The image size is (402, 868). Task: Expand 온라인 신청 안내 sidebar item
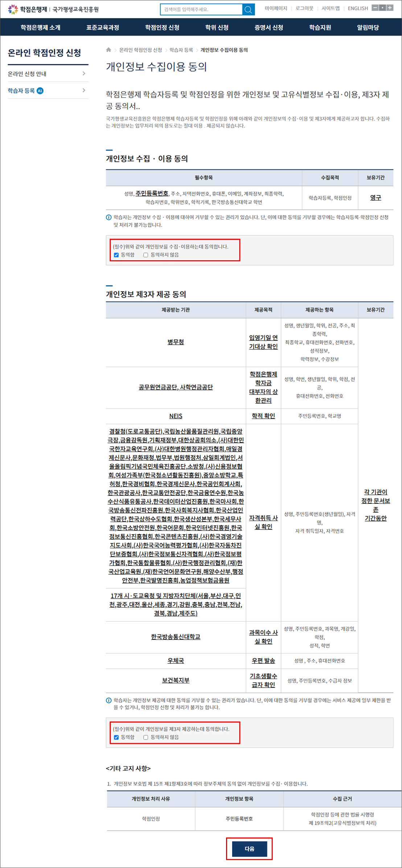tap(48, 74)
